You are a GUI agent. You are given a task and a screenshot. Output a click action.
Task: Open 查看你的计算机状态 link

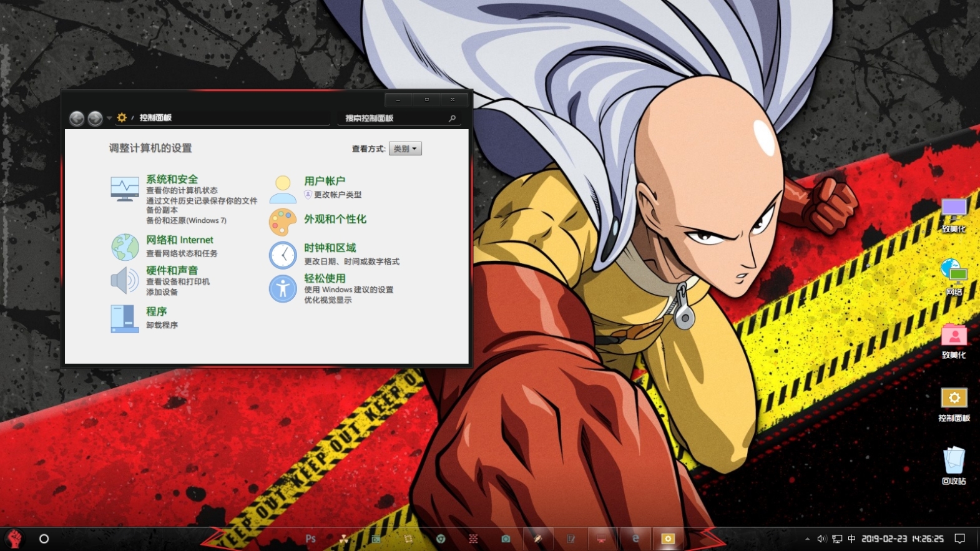[x=182, y=190]
